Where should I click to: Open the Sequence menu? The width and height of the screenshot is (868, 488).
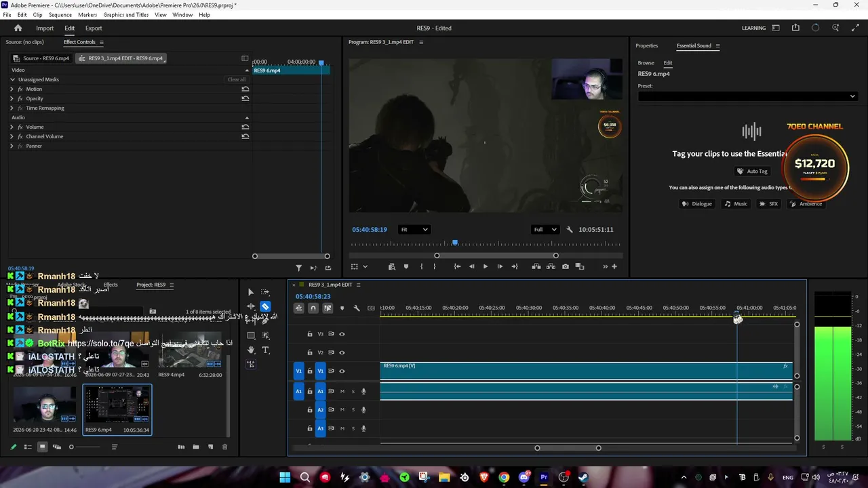click(x=60, y=15)
